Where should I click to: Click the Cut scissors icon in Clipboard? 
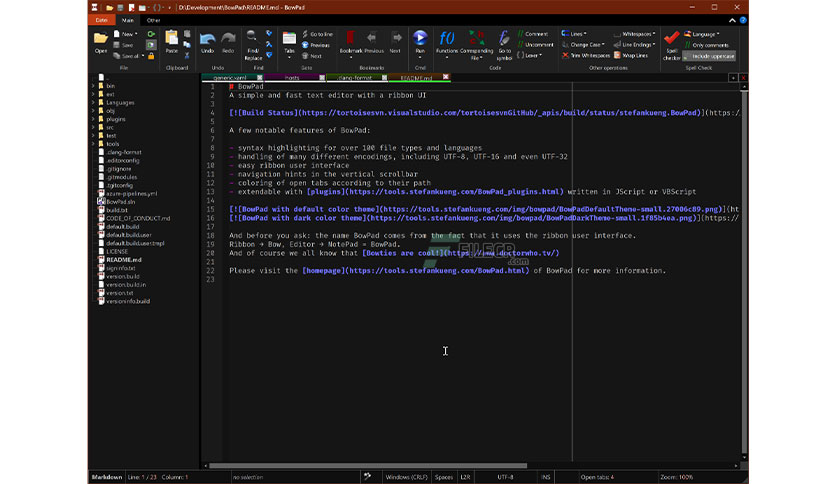click(x=187, y=55)
